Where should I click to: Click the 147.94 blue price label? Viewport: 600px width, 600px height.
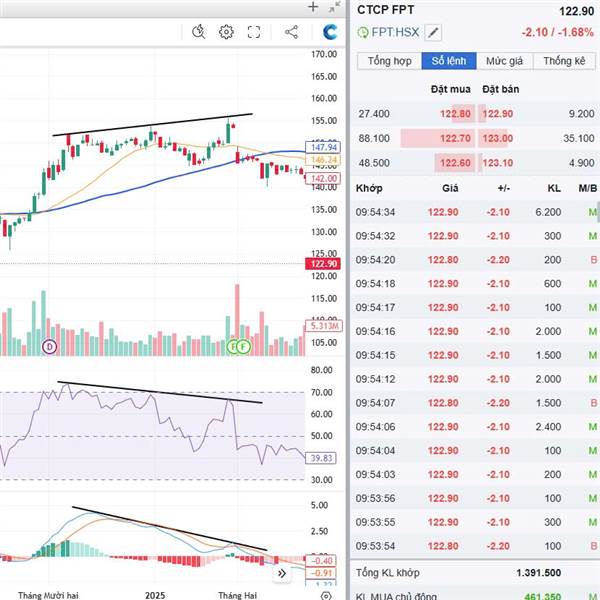point(323,147)
